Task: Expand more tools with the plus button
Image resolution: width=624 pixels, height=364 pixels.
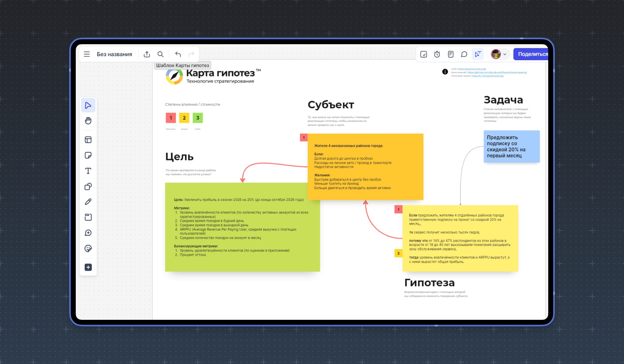Action: click(x=88, y=267)
